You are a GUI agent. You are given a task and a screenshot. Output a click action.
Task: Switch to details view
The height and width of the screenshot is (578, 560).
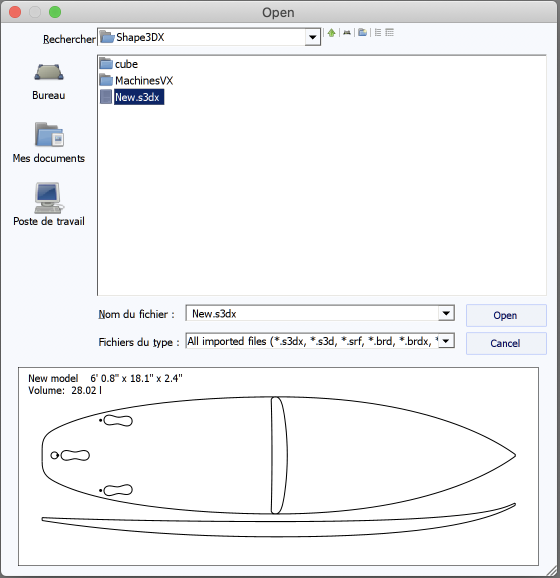(389, 33)
